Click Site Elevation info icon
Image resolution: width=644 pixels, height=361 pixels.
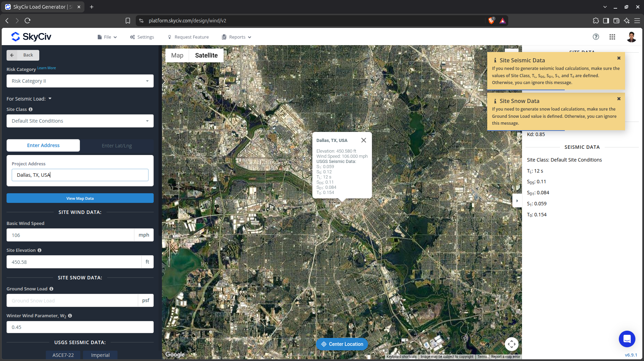point(39,250)
